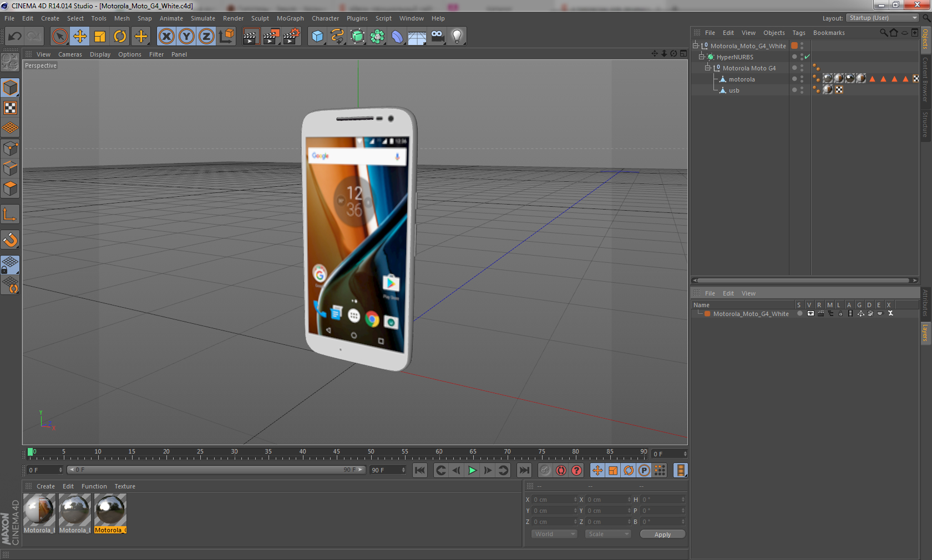Toggle the layer's View eye icon
The width and height of the screenshot is (932, 560).
[811, 314]
